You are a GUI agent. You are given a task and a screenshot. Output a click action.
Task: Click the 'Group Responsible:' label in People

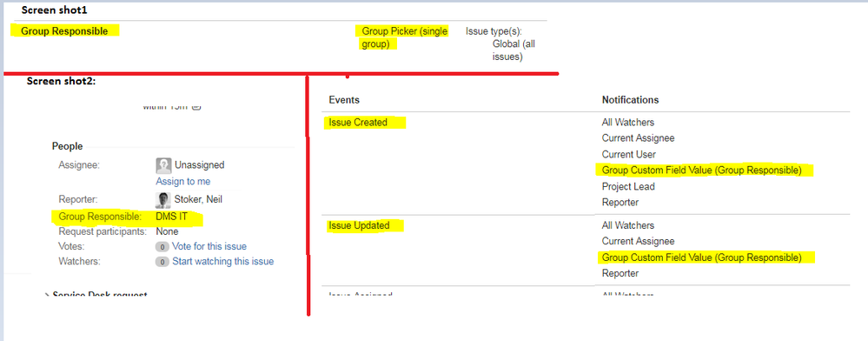point(100,217)
